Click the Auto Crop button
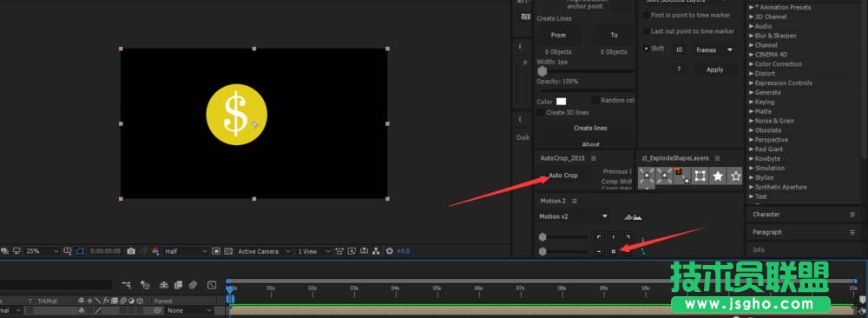868x318 pixels. pos(563,176)
